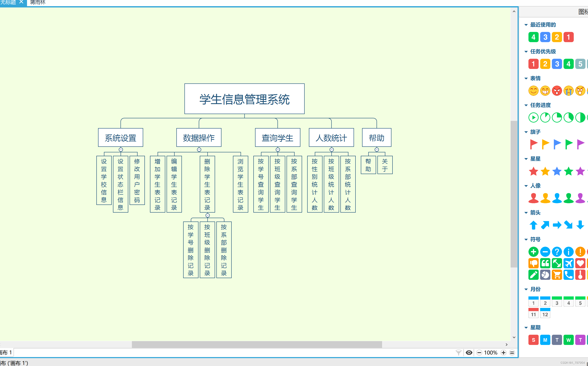Add the orange star marker

(545, 171)
